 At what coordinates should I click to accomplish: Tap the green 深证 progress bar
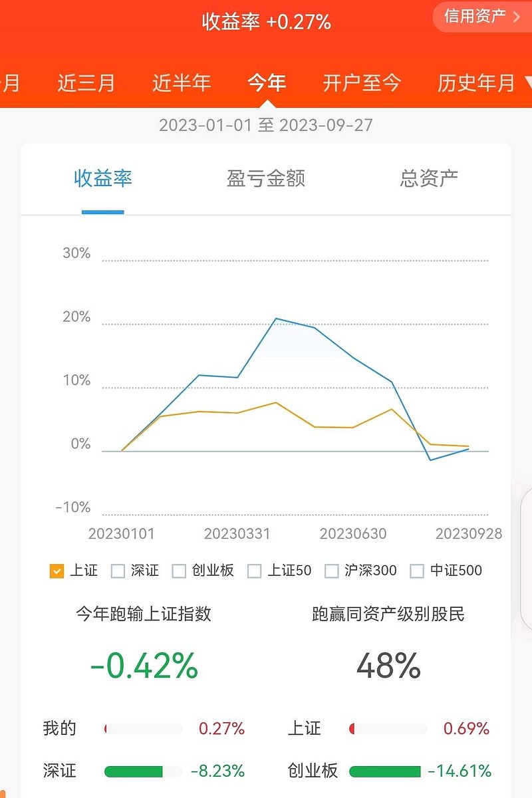point(134,771)
